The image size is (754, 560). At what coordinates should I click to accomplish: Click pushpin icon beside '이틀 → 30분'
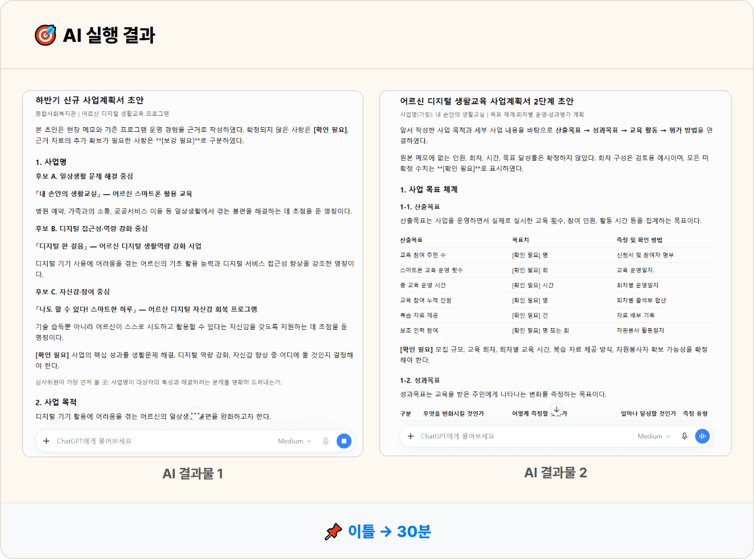point(334,532)
